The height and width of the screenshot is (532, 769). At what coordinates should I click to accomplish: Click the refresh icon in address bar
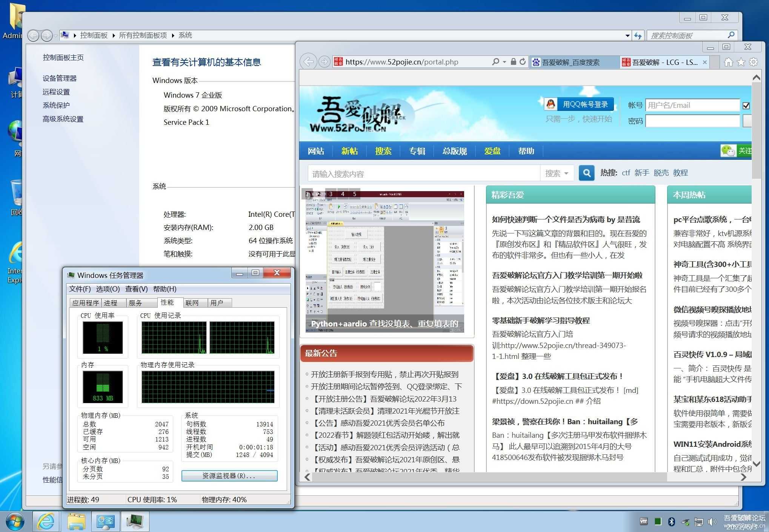click(x=523, y=61)
